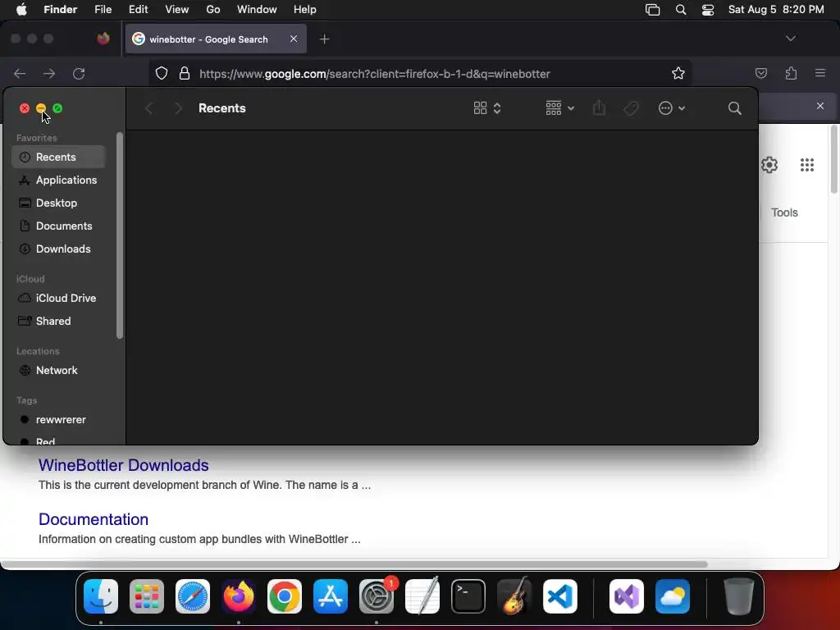
Task: Open Network location in sidebar
Action: 58,371
